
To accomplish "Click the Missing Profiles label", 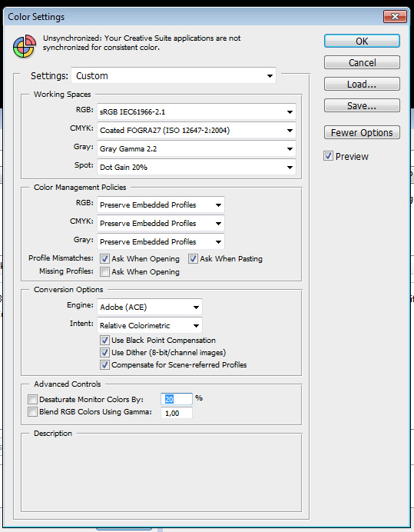I will [x=66, y=271].
